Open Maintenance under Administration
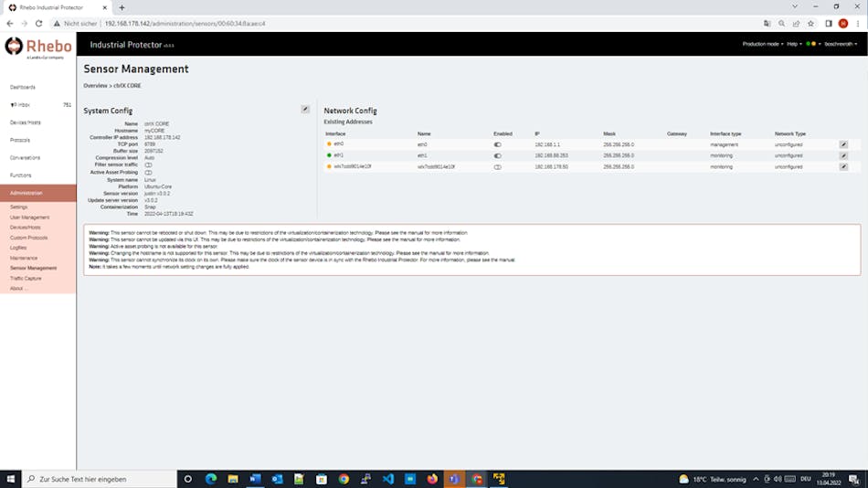 [x=23, y=258]
